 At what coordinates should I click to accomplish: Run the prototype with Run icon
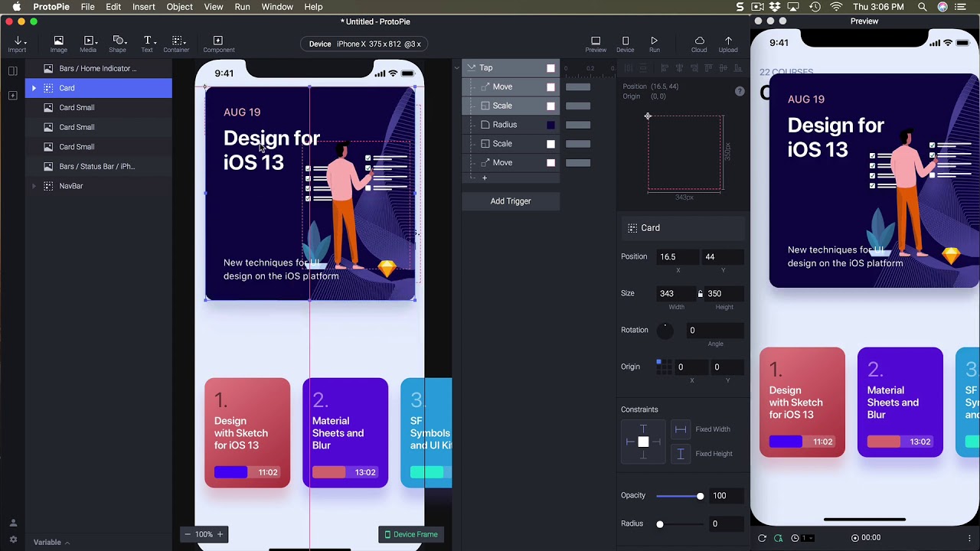[x=654, y=44]
